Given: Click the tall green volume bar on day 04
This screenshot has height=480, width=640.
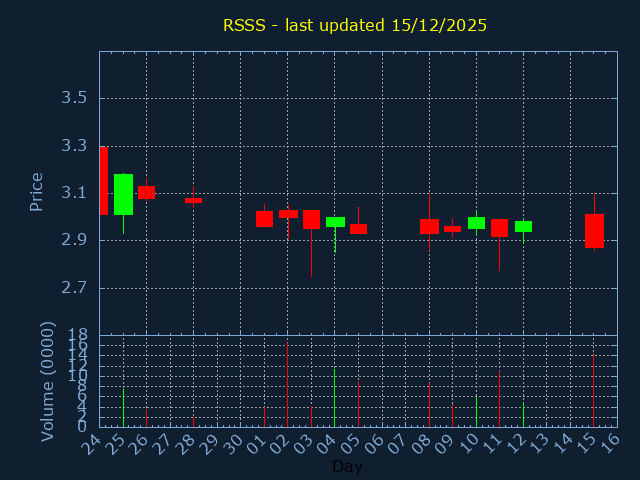Looking at the screenshot, I should click(x=335, y=398).
